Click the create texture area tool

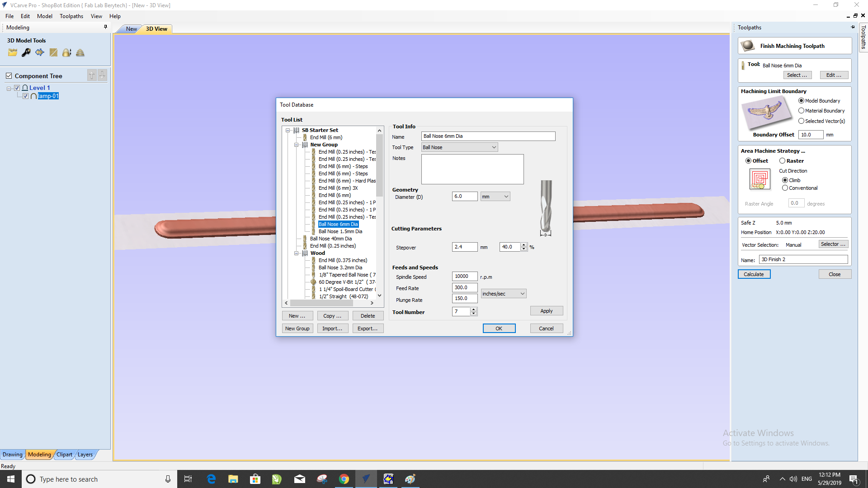click(53, 53)
